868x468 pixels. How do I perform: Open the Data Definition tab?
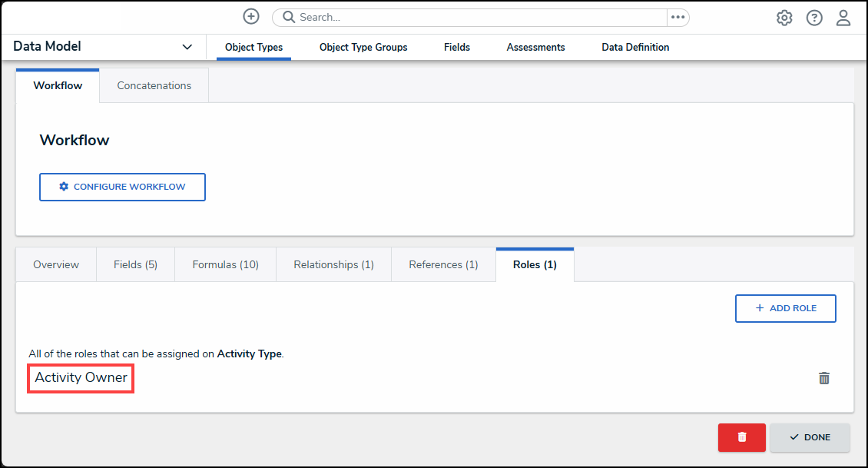[635, 48]
